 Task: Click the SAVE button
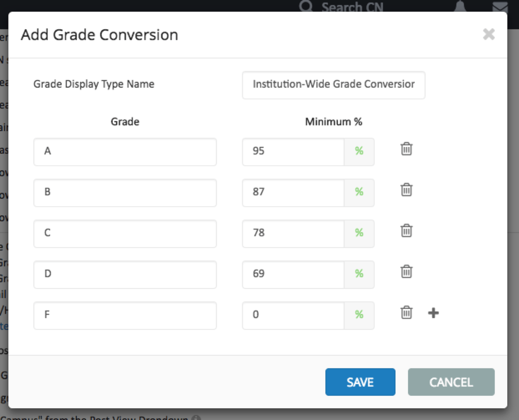pos(360,382)
